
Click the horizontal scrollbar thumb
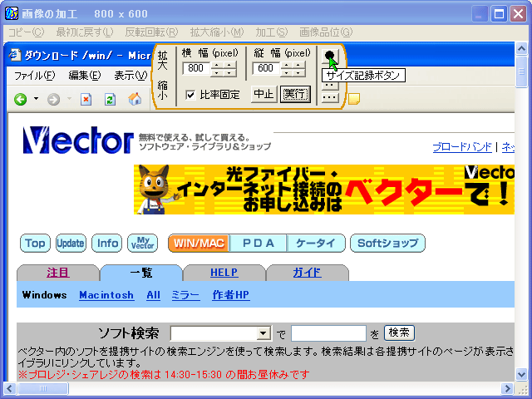42,388
